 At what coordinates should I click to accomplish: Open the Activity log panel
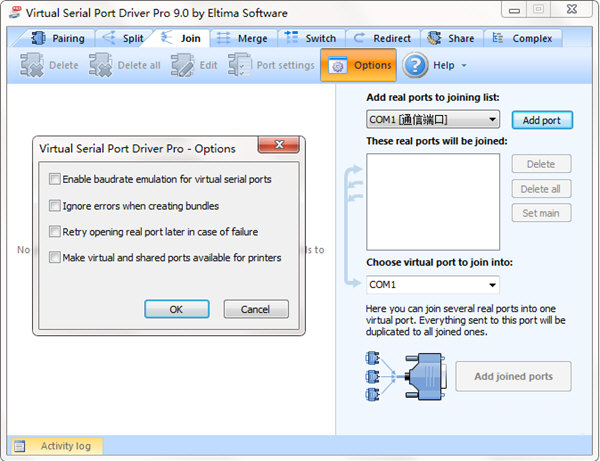[57, 446]
